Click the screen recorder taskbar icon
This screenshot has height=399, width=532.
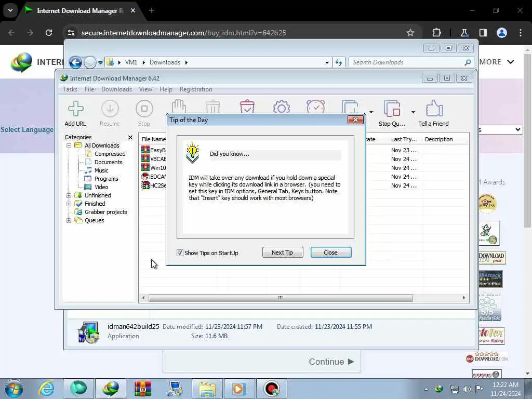271,389
